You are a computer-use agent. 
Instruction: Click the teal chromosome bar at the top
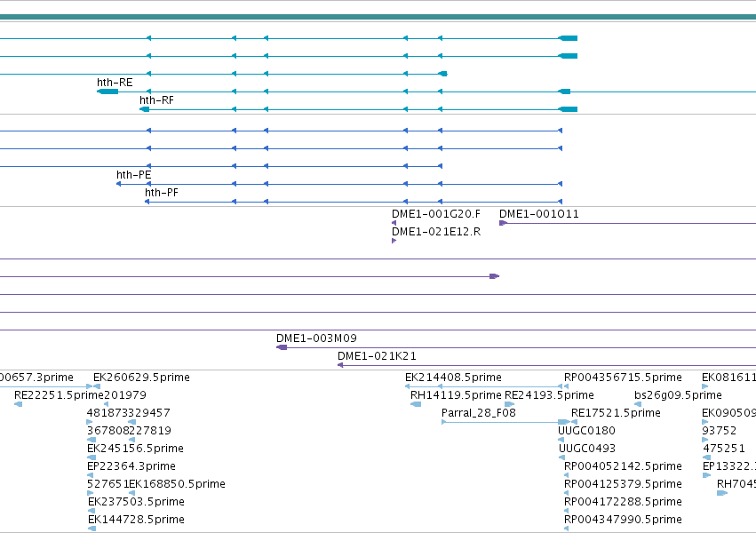tap(378, 18)
